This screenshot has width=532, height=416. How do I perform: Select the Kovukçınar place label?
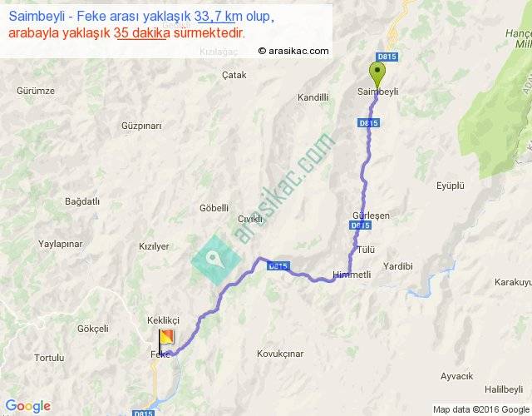(x=280, y=354)
